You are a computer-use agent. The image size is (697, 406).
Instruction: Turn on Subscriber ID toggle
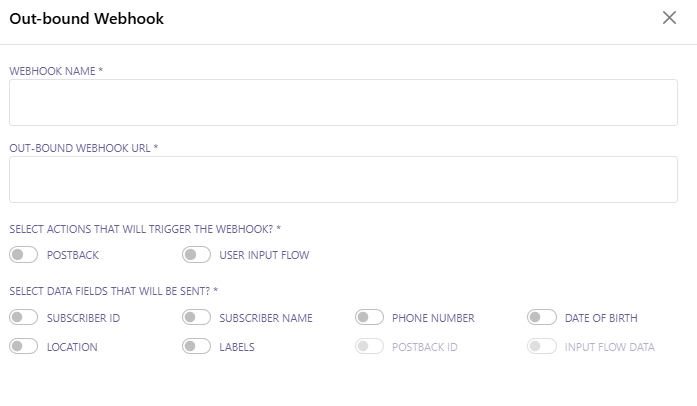click(x=23, y=318)
